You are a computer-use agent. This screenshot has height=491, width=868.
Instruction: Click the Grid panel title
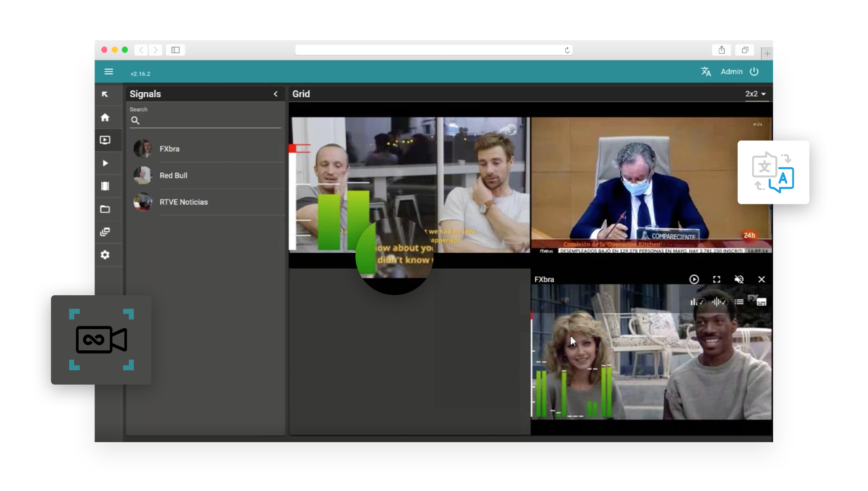(x=301, y=94)
